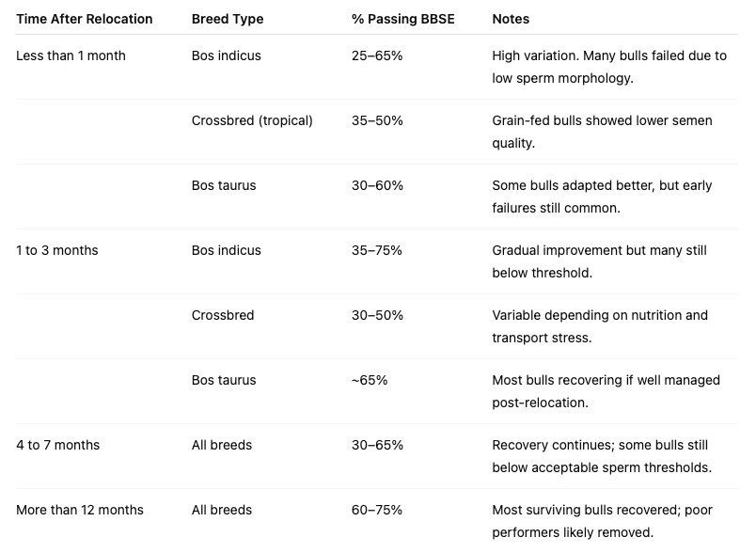756x553 pixels.
Task: Select the "More than 12 months" cell
Action: click(80, 510)
